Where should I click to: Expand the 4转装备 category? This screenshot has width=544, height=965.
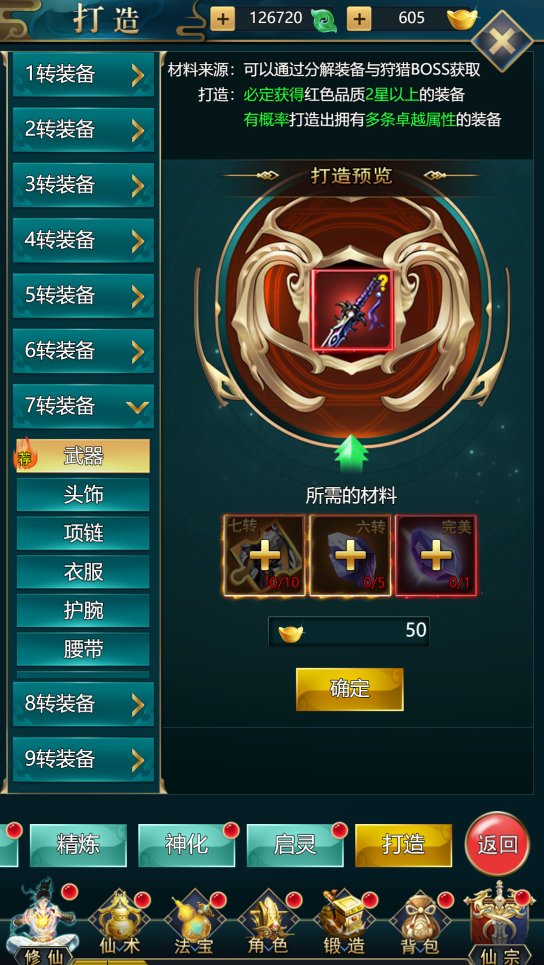point(84,240)
